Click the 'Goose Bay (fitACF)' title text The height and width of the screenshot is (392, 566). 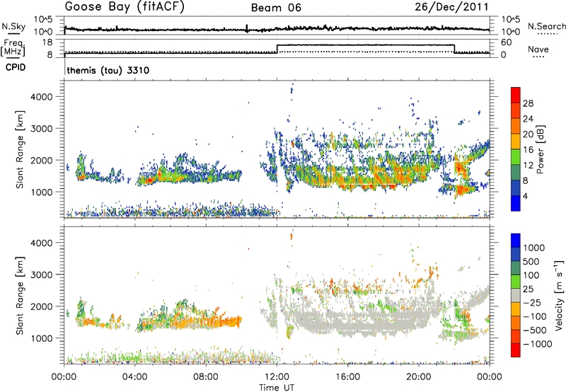tap(125, 6)
